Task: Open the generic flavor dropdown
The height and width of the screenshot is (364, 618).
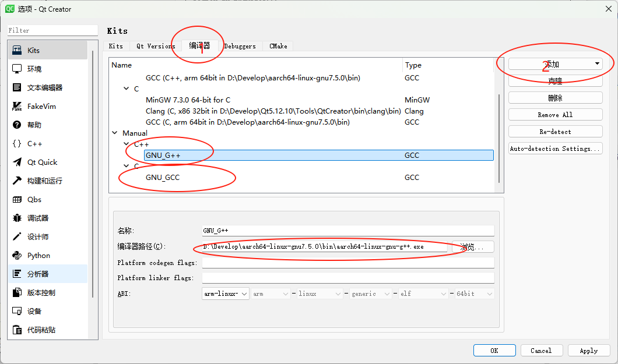Action: tap(370, 294)
